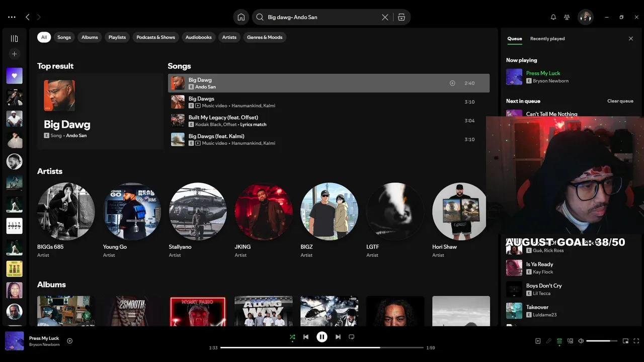Open the Browse icon in search bar

tap(401, 17)
